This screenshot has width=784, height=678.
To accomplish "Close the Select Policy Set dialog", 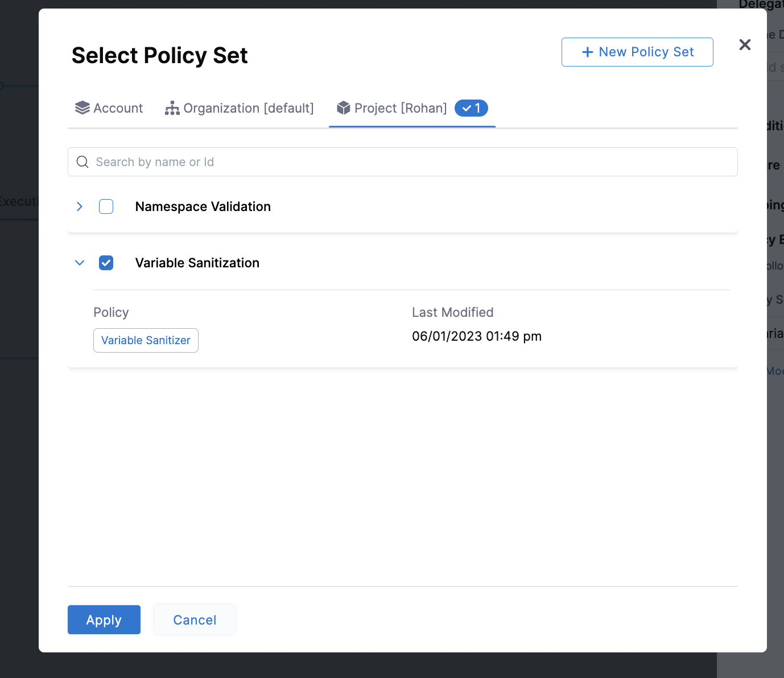I will [x=745, y=45].
